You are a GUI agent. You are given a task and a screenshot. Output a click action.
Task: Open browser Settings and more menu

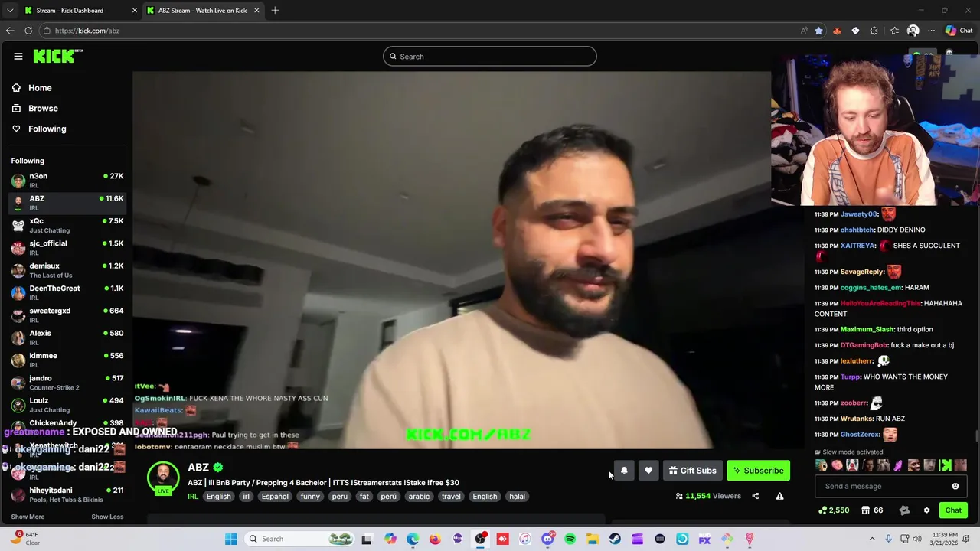(931, 31)
